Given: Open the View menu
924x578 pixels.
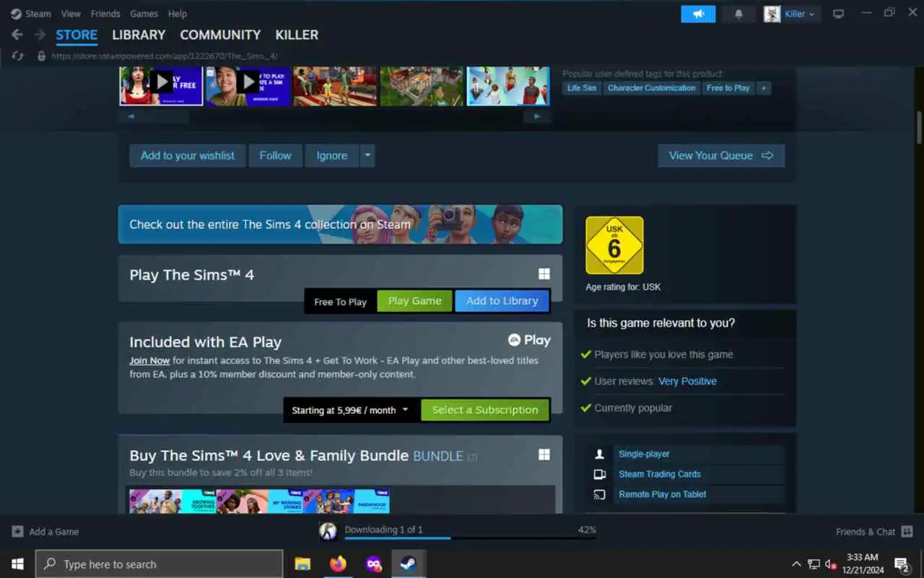Looking at the screenshot, I should pos(71,14).
